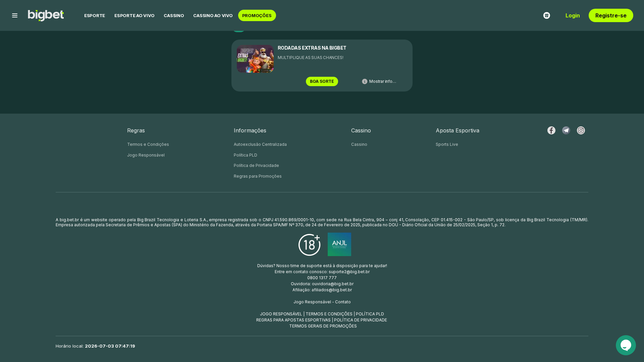The image size is (644, 362).
Task: Open the Cassino footer link
Action: [x=359, y=144]
